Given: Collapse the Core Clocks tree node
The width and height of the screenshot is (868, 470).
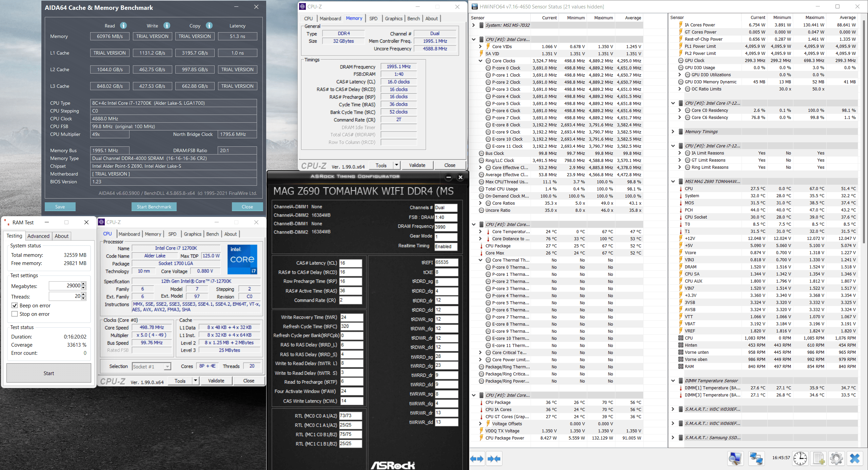Looking at the screenshot, I should tap(480, 61).
